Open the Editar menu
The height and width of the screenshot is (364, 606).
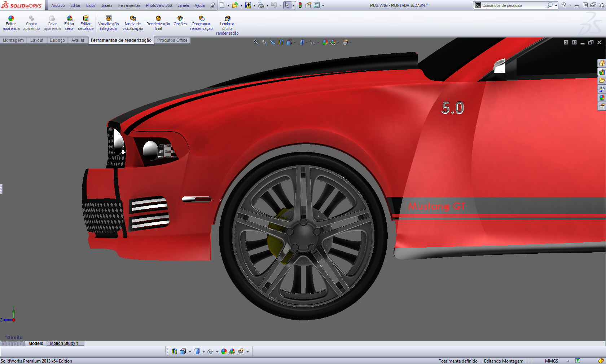[75, 5]
